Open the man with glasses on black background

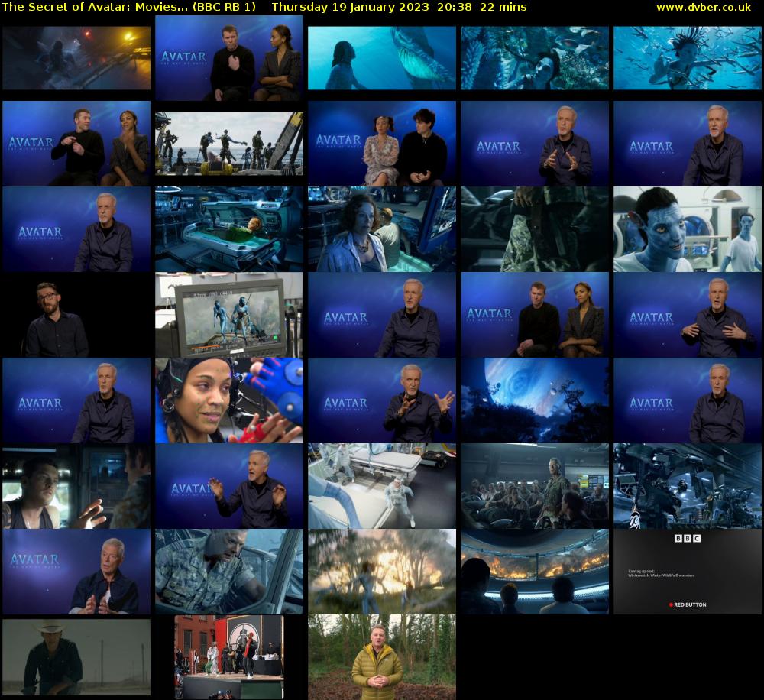(76, 315)
